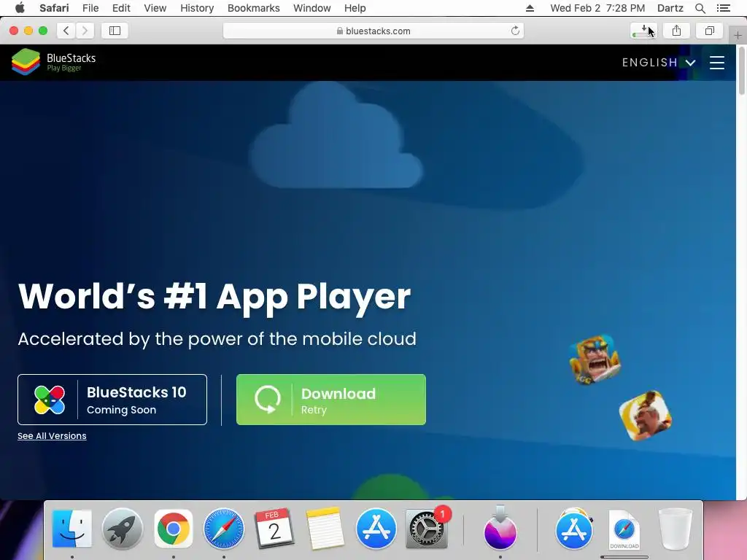Viewport: 747px width, 560px height.
Task: Go back with the back arrow
Action: pos(66,31)
